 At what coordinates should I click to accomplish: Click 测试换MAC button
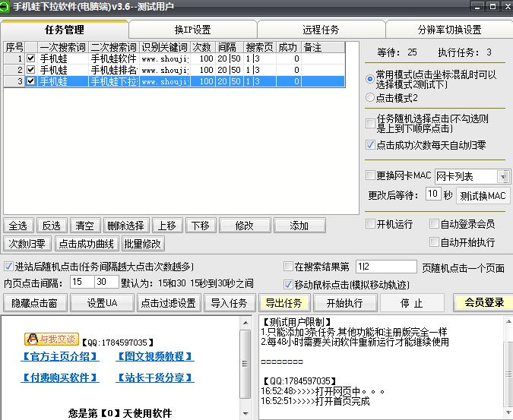pos(483,195)
